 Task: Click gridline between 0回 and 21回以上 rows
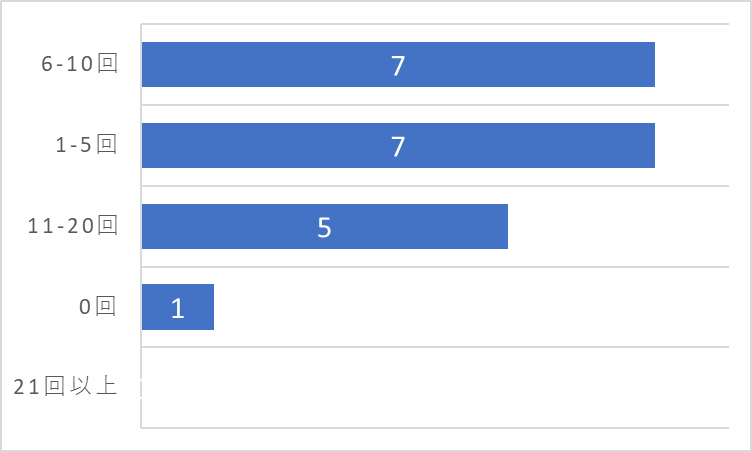point(435,347)
